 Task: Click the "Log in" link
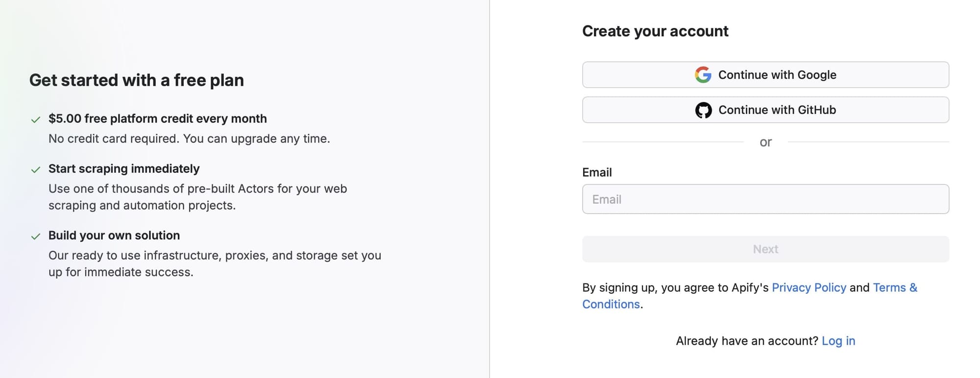839,340
